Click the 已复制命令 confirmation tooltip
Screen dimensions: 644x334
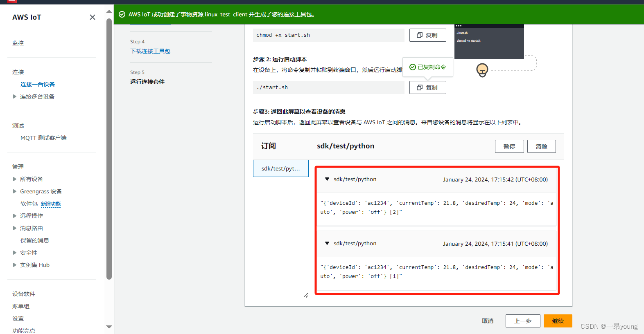pos(428,67)
